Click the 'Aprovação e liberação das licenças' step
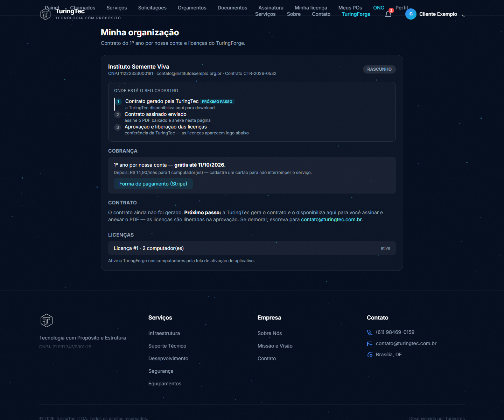This screenshot has height=420, width=504. [x=166, y=127]
